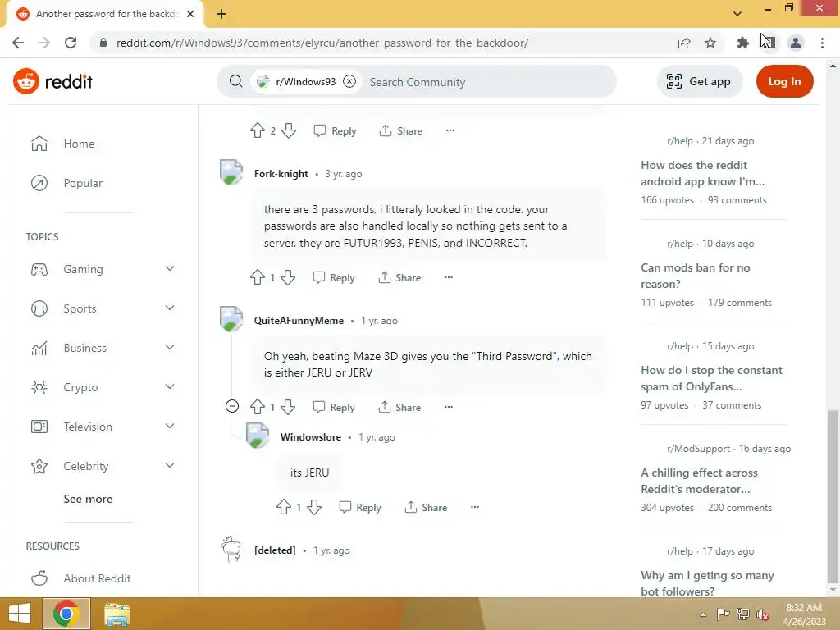The width and height of the screenshot is (840, 630).
Task: Expand the Sports topic
Action: tap(169, 308)
